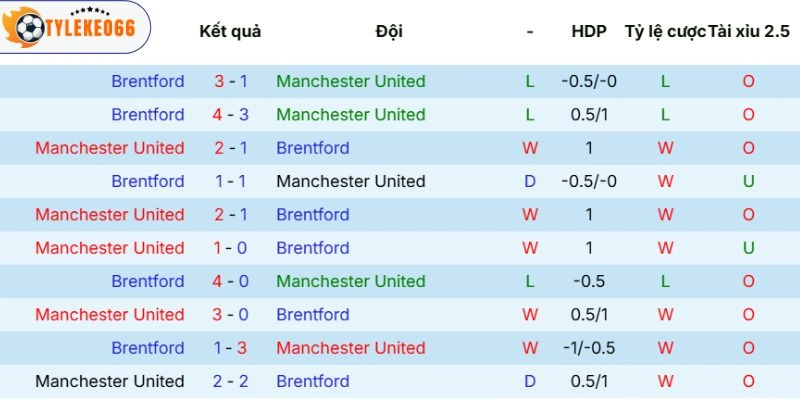Open the 4 - 0 match score
The image size is (800, 400).
tap(230, 281)
